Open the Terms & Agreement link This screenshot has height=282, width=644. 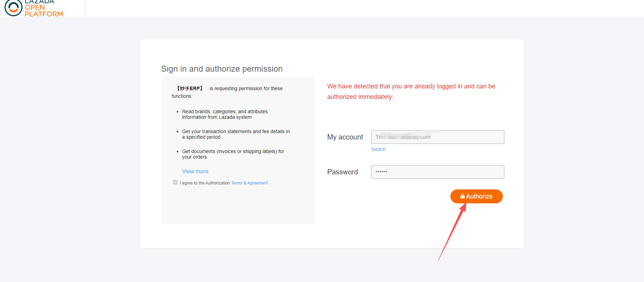(249, 183)
